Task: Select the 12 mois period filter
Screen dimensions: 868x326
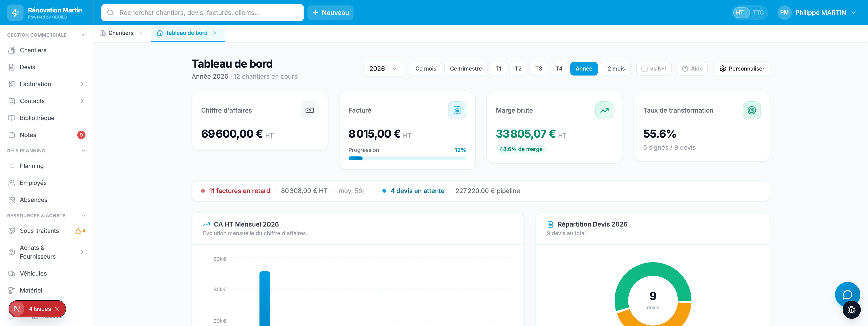Action: click(x=615, y=69)
